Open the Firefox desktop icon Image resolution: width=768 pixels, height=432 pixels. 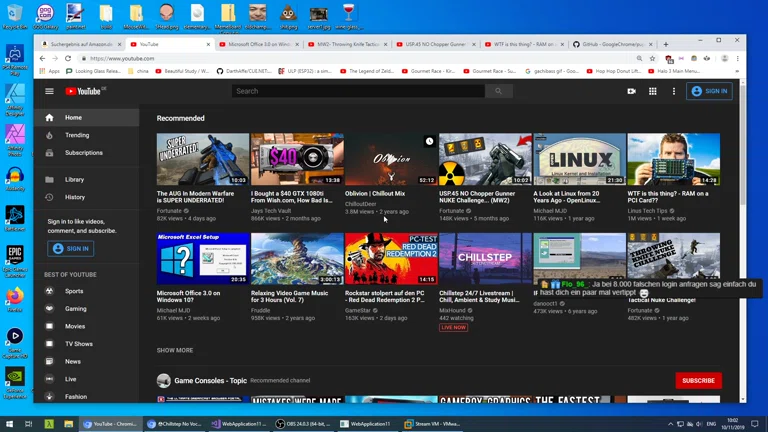tap(15, 299)
